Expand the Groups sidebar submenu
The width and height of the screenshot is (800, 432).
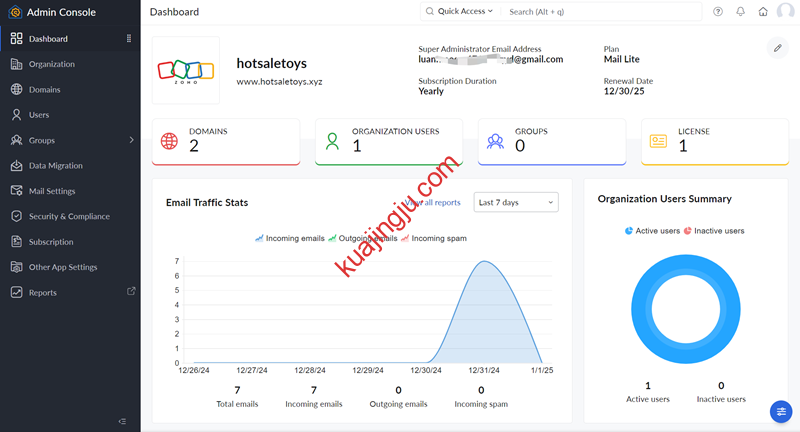click(x=131, y=141)
